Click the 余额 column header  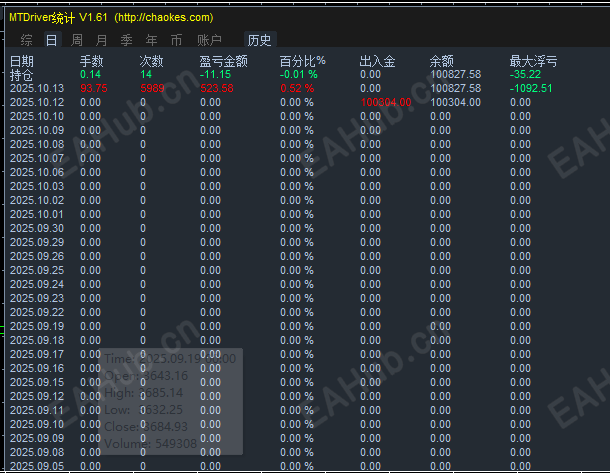[x=442, y=61]
